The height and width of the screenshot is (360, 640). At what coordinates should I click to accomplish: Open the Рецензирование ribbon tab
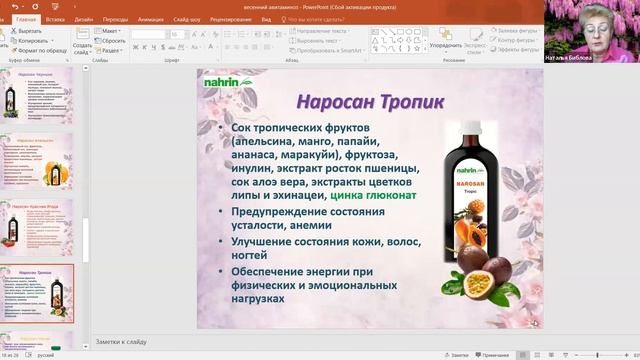[231, 19]
